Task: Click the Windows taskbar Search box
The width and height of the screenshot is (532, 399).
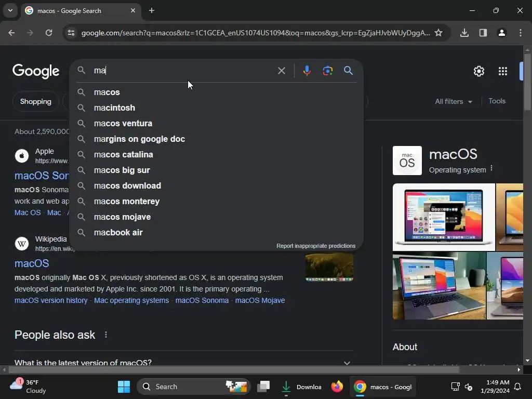Action: [193, 387]
